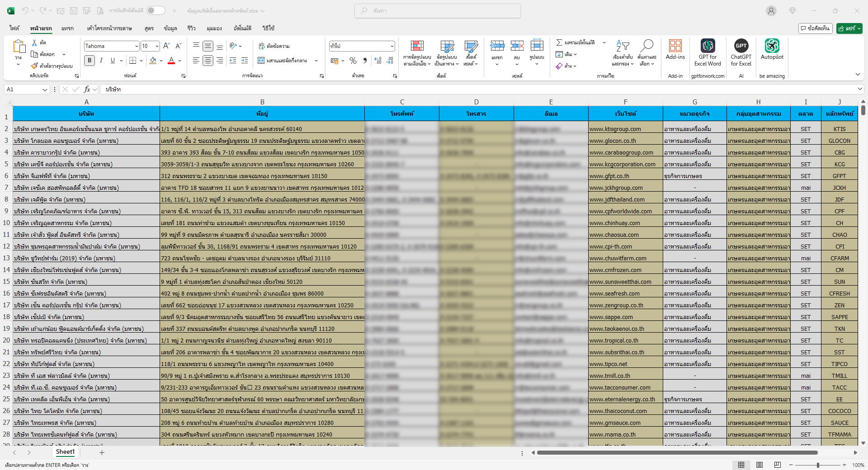Click the Decrease Indent icon

tap(233, 61)
